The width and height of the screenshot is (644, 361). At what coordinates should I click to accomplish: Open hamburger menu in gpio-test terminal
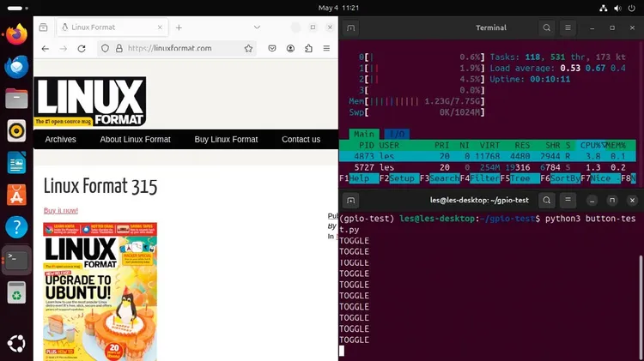[568, 200]
